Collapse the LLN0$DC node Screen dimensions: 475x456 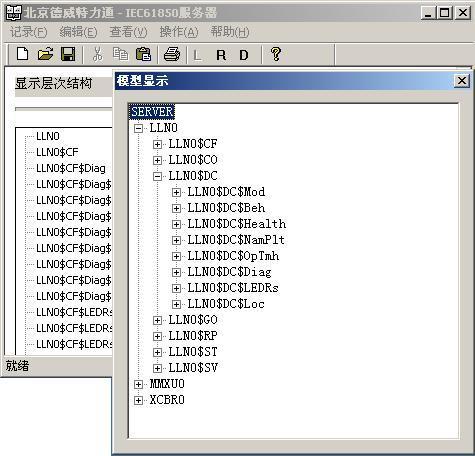pos(157,176)
